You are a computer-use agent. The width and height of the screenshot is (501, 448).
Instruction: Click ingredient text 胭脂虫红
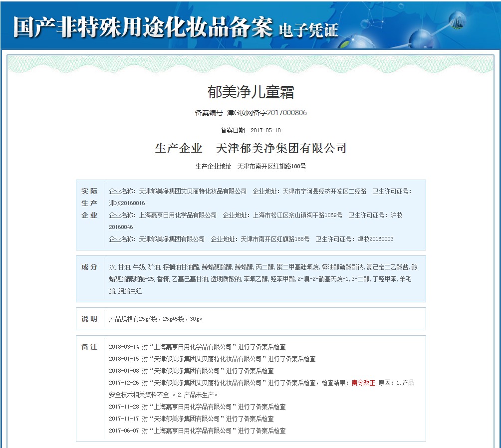click(x=130, y=291)
